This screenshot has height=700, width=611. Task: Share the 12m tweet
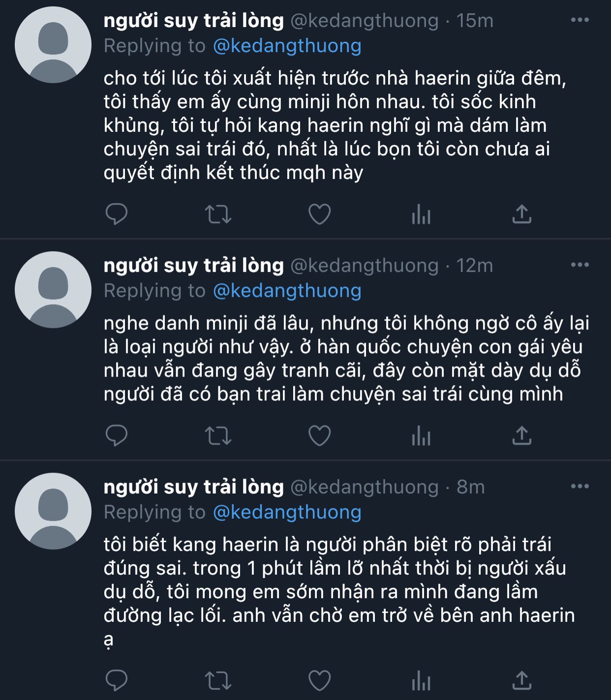point(522,436)
